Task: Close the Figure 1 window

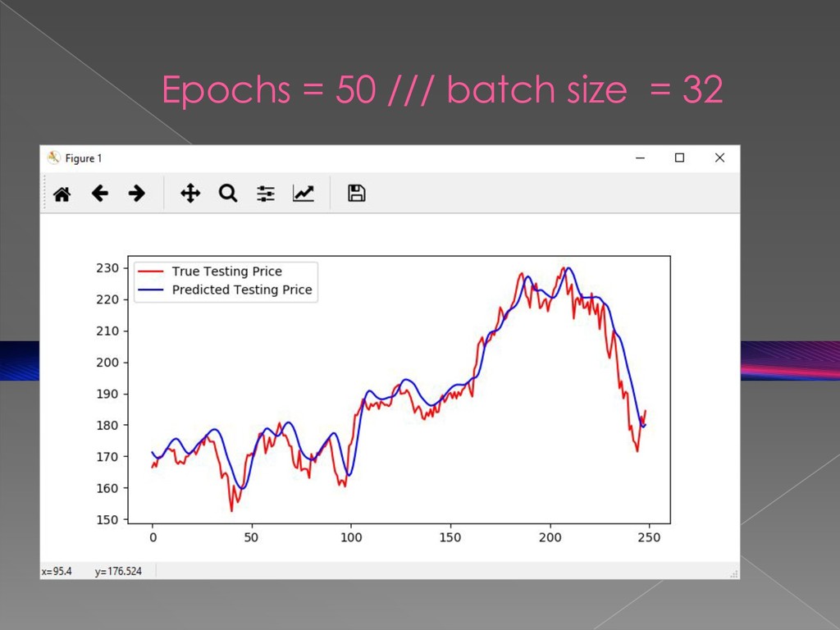Action: 719,157
